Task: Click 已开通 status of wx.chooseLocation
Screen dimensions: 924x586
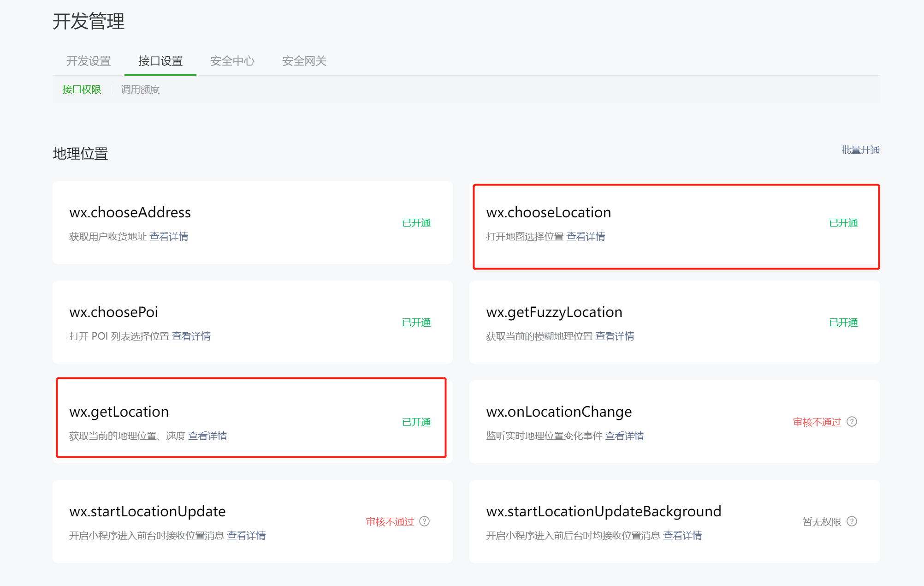Action: click(843, 223)
